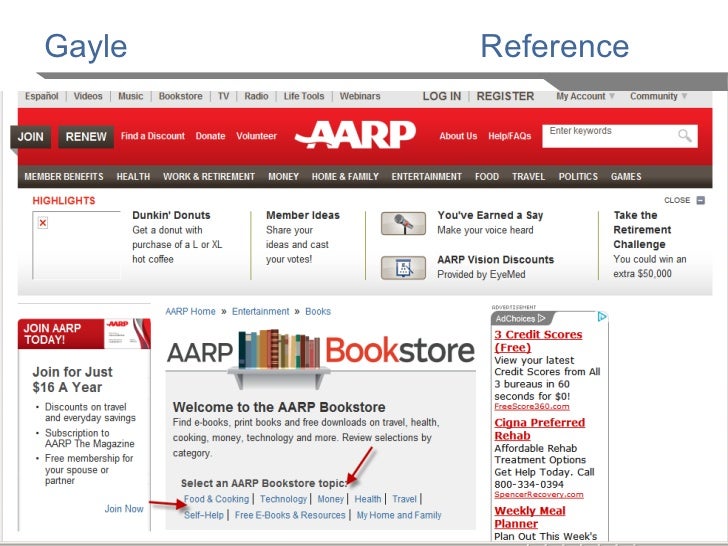728x546 pixels.
Task: Open the My Account dropdown
Action: coord(585,96)
